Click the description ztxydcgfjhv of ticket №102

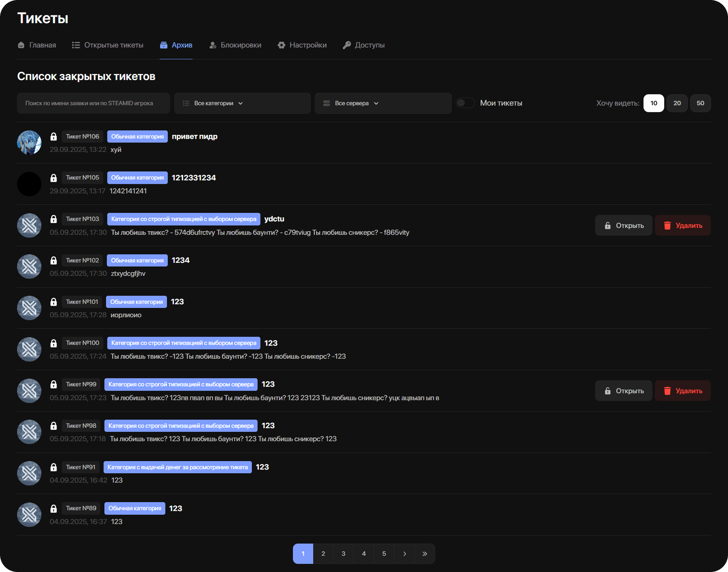pos(128,274)
